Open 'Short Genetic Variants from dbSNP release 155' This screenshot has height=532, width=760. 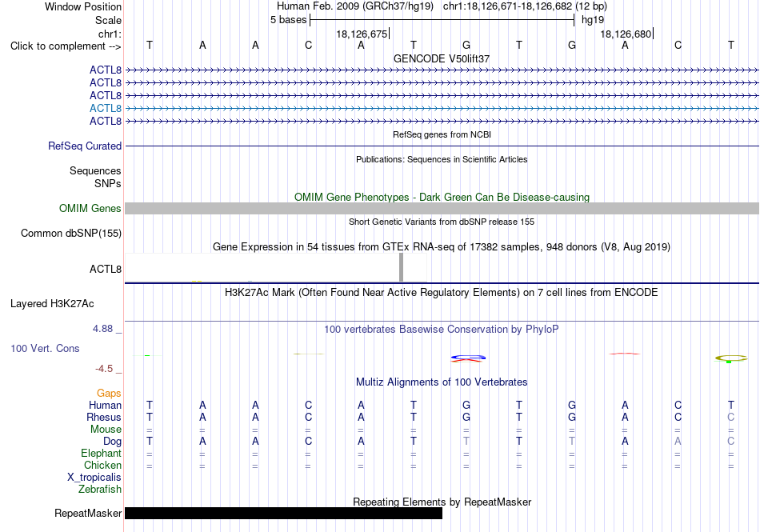coord(442,222)
